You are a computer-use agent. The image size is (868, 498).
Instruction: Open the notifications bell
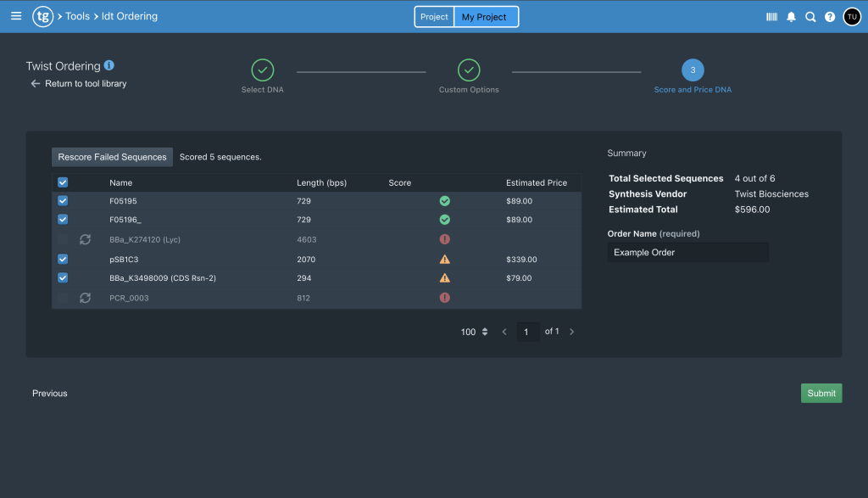click(791, 17)
